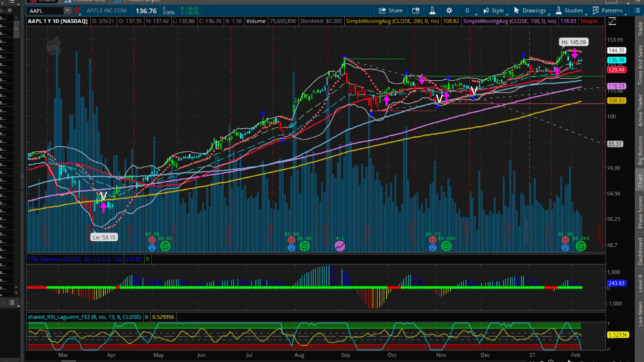Click the green $0.205 dividend icon near Feb

point(580,246)
